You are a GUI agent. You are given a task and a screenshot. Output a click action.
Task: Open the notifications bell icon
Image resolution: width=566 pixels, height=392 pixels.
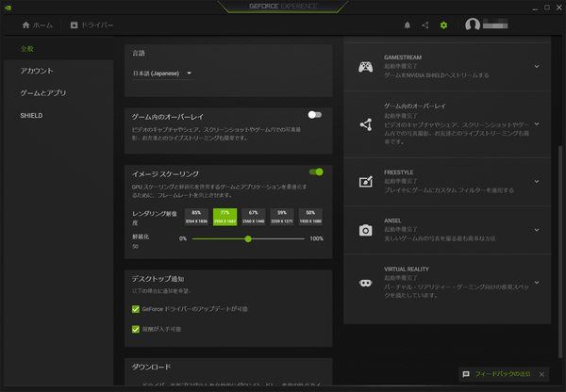[408, 24]
